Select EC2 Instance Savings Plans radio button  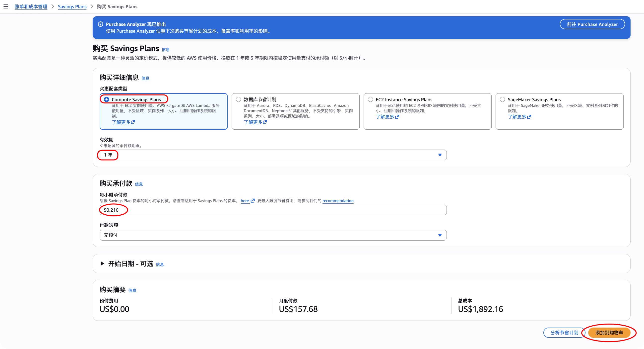(371, 99)
